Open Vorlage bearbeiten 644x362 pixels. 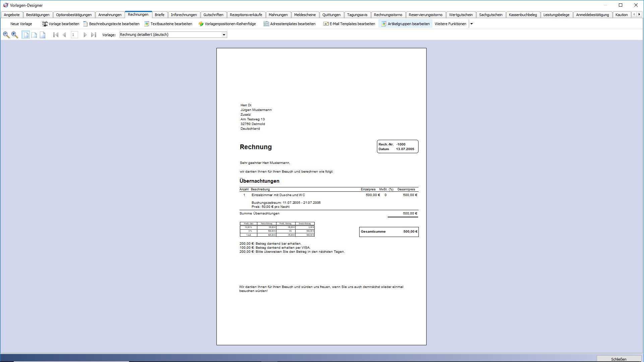click(x=61, y=24)
